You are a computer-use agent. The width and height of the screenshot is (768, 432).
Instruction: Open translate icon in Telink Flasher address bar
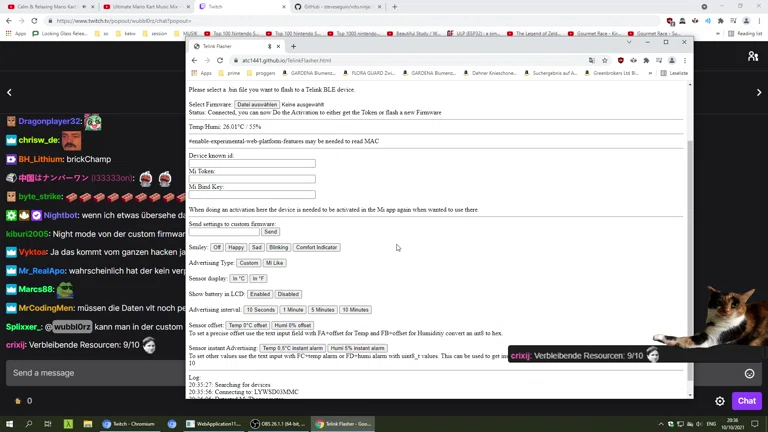[x=592, y=60]
